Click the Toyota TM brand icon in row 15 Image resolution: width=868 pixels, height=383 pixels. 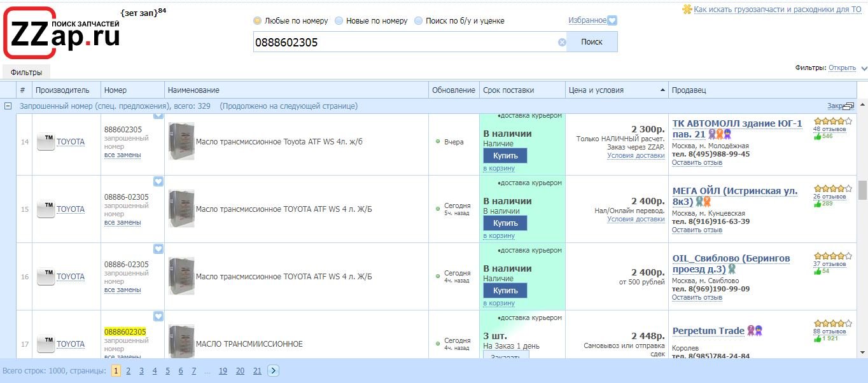point(46,209)
